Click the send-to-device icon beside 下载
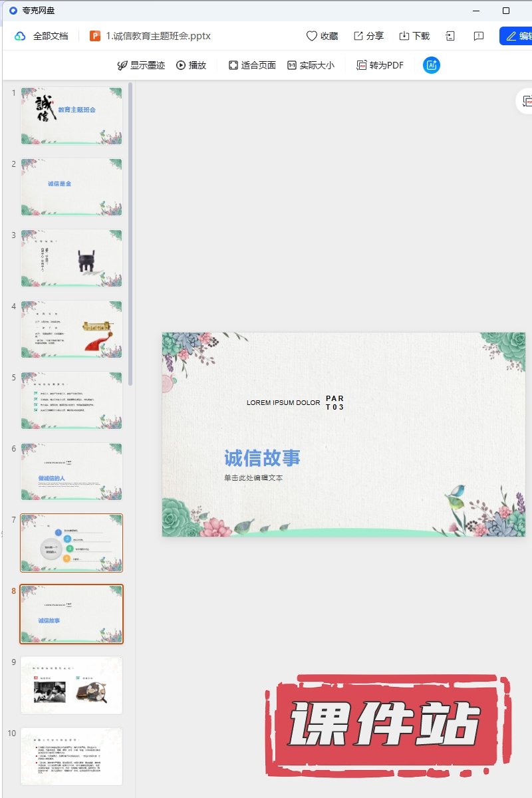532x798 pixels. coord(451,36)
